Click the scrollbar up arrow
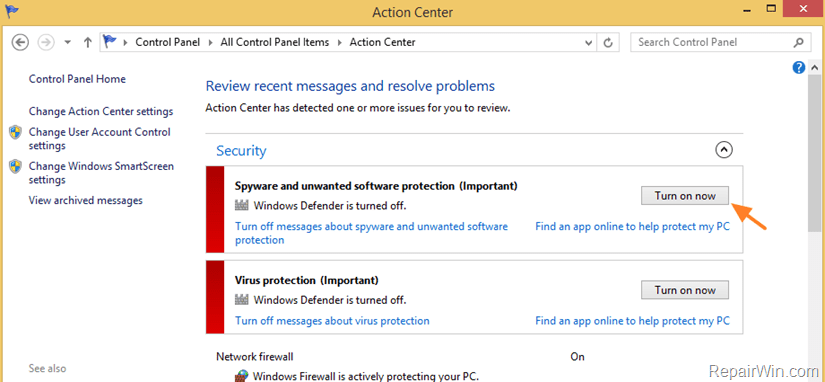The width and height of the screenshot is (825, 382). (814, 67)
